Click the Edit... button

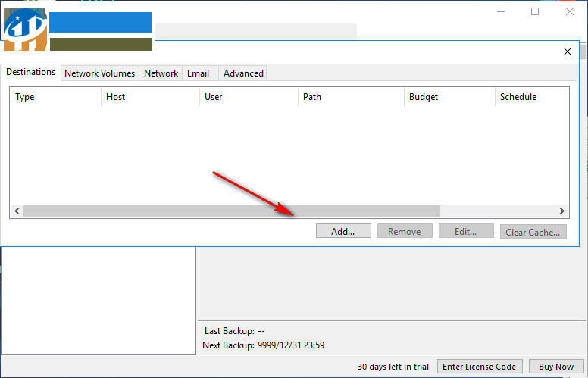point(466,231)
